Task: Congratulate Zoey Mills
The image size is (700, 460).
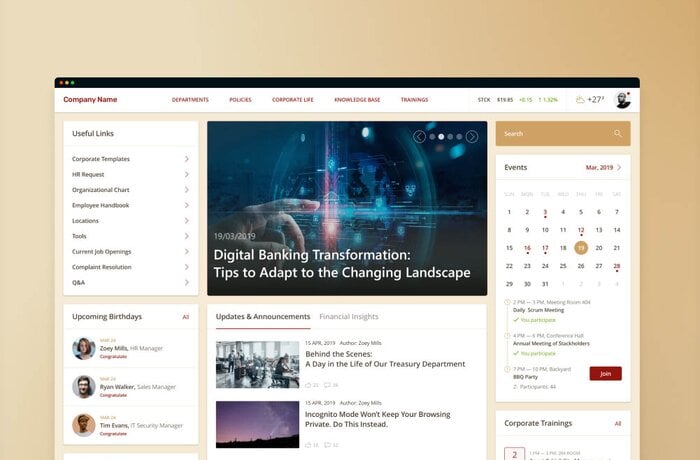Action: pos(113,357)
